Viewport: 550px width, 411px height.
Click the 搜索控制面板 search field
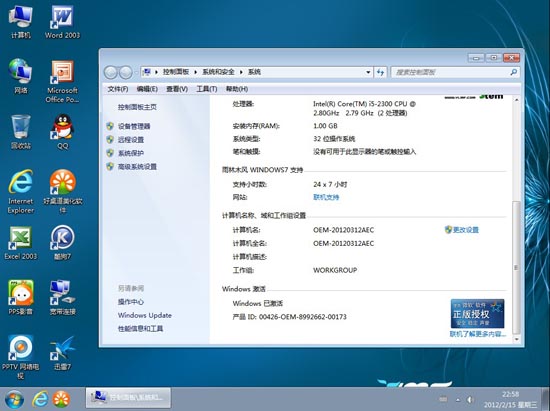[x=451, y=72]
